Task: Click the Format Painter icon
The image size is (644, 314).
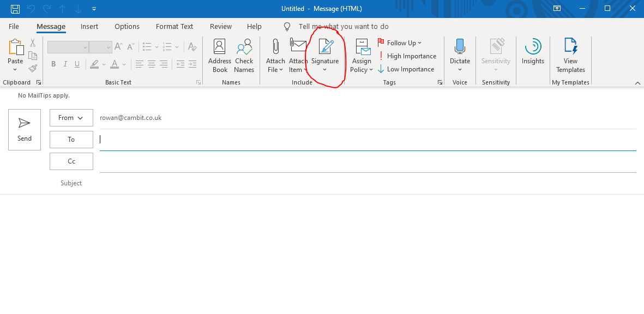Action: tap(32, 68)
